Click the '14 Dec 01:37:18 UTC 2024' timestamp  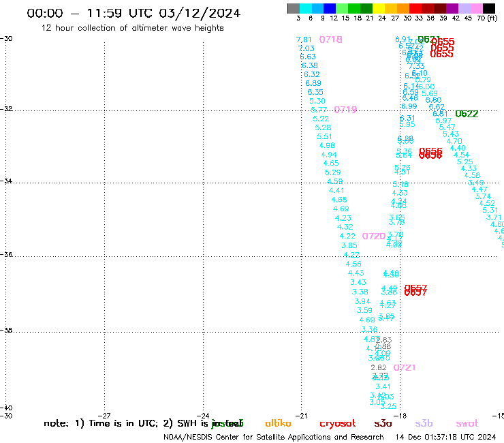point(445,438)
